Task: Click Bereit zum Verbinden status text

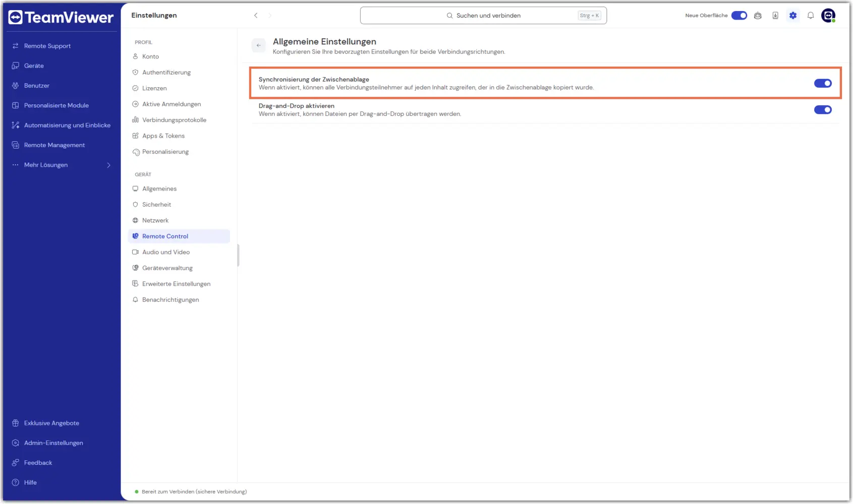Action: click(x=194, y=491)
